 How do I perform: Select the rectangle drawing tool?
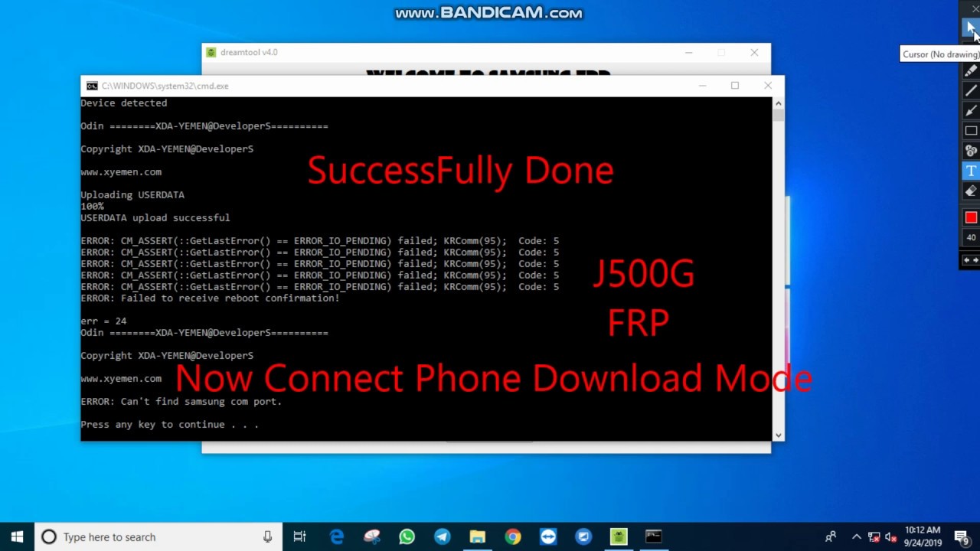tap(971, 131)
